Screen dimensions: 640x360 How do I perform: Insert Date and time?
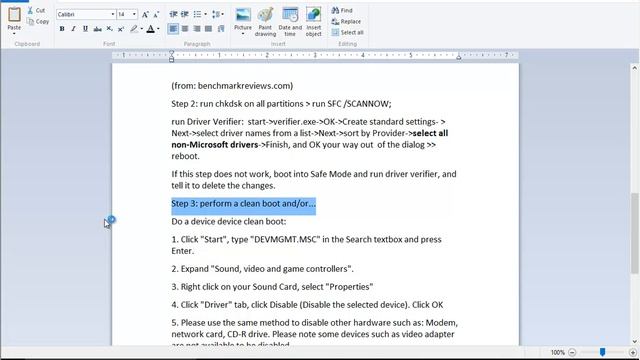tap(290, 21)
